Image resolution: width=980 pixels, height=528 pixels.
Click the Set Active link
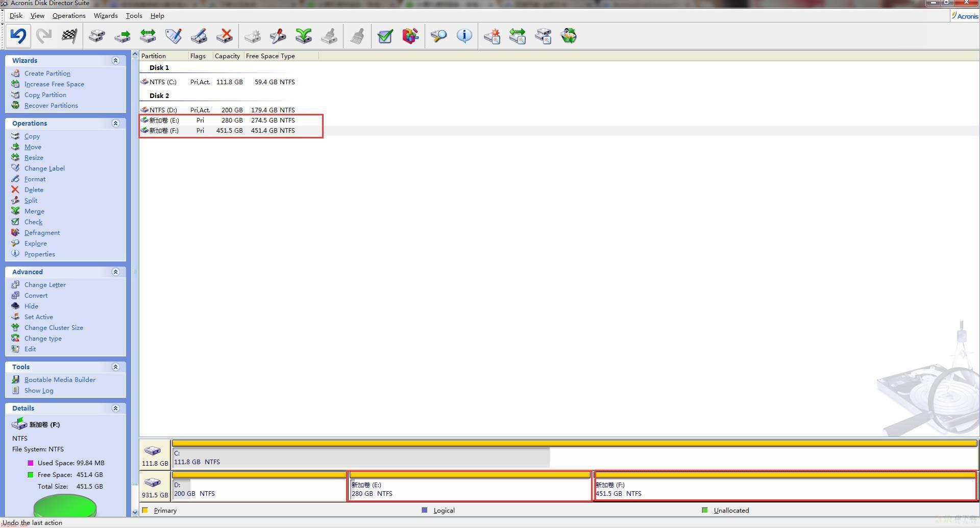click(x=38, y=317)
